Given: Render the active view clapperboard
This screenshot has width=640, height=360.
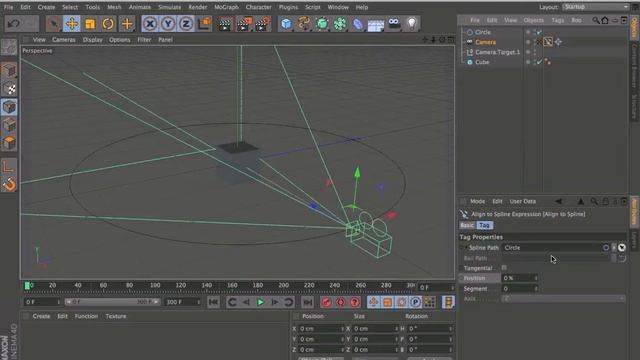Looking at the screenshot, I should [224, 24].
